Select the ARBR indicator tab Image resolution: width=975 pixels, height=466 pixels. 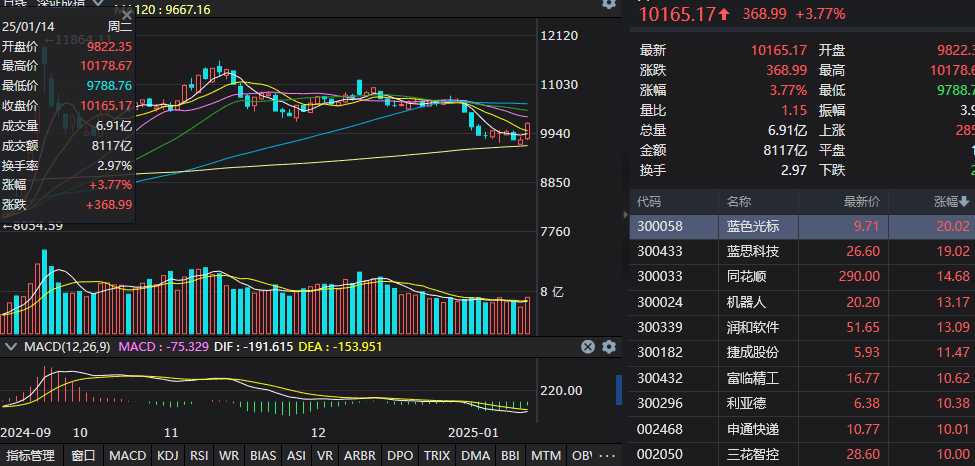(x=359, y=455)
